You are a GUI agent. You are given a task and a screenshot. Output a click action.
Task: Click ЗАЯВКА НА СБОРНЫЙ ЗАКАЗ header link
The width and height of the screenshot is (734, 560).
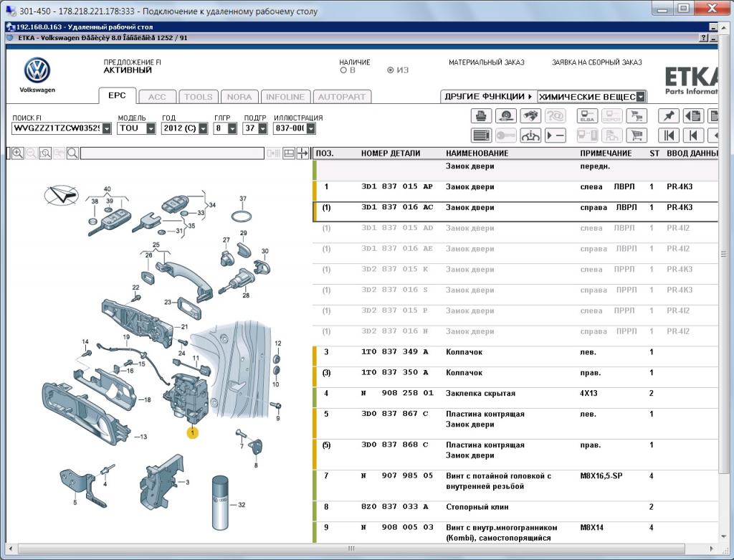point(597,62)
